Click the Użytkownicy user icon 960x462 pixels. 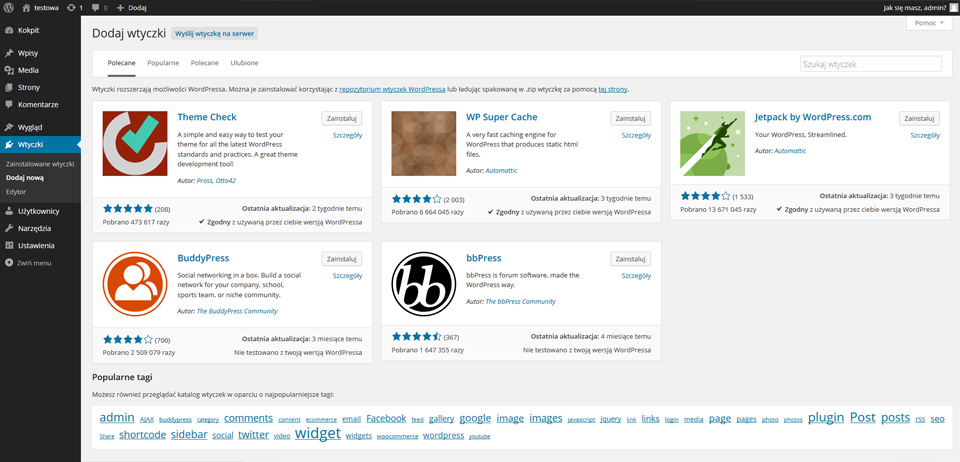[x=9, y=211]
